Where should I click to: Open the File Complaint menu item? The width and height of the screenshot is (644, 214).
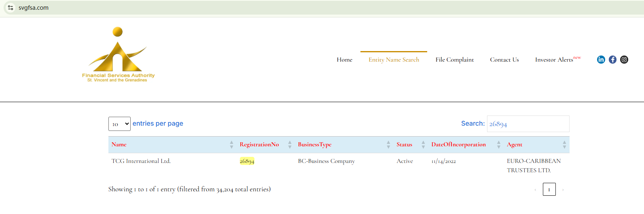coord(455,60)
